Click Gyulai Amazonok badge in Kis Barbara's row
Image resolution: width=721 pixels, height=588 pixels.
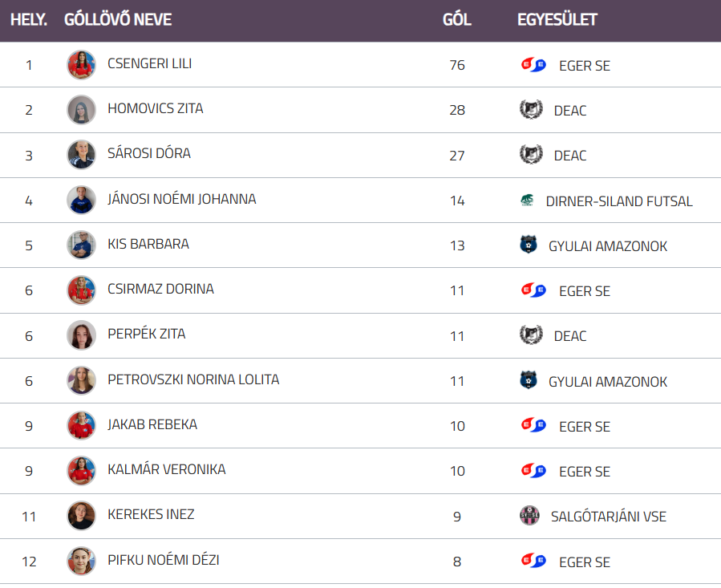click(x=529, y=245)
